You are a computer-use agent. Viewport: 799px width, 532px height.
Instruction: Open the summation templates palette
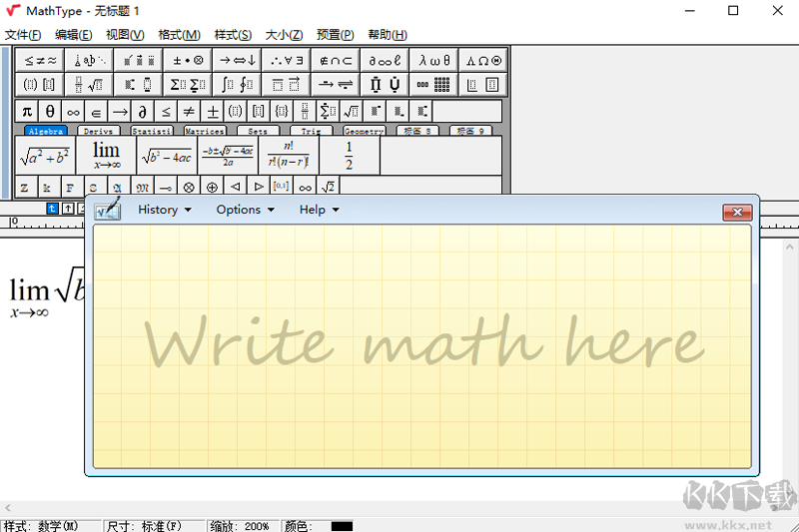(x=189, y=85)
